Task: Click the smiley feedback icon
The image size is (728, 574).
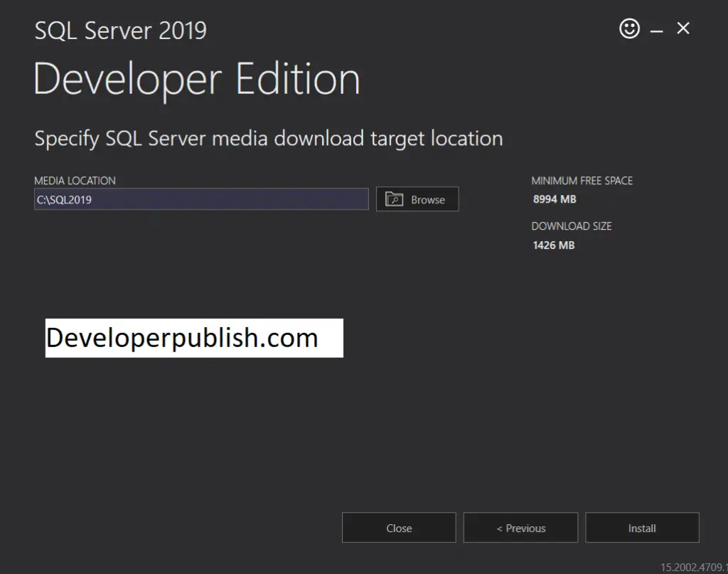Action: [629, 28]
